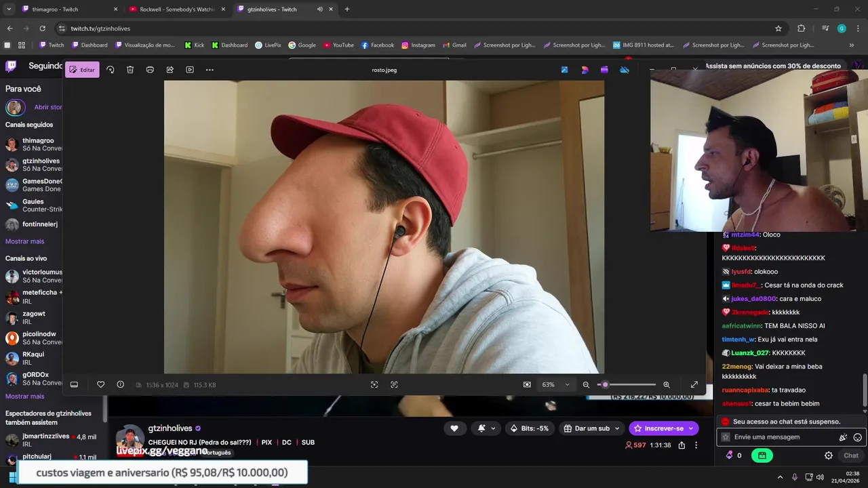
Task: Open Clipchamp icon in Photos toolbar
Action: click(604, 70)
